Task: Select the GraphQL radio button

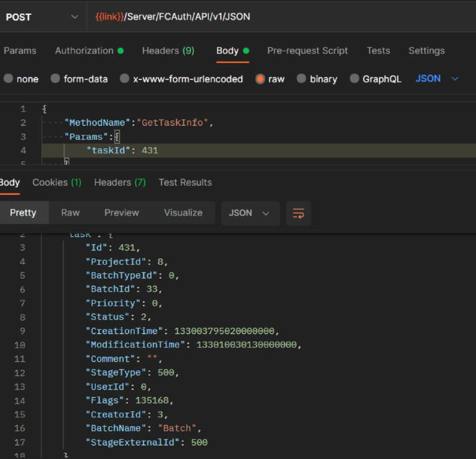Action: 354,79
